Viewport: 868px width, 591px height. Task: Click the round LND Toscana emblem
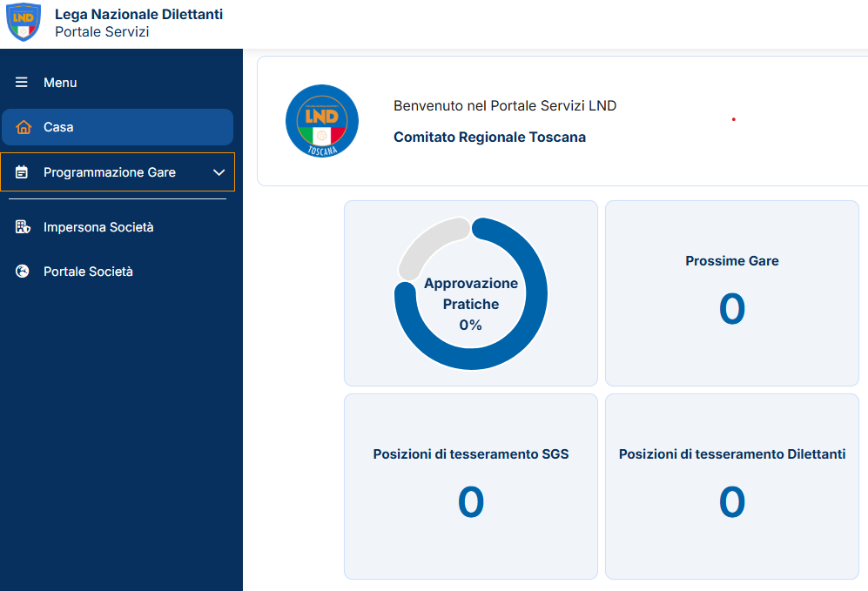click(x=322, y=121)
